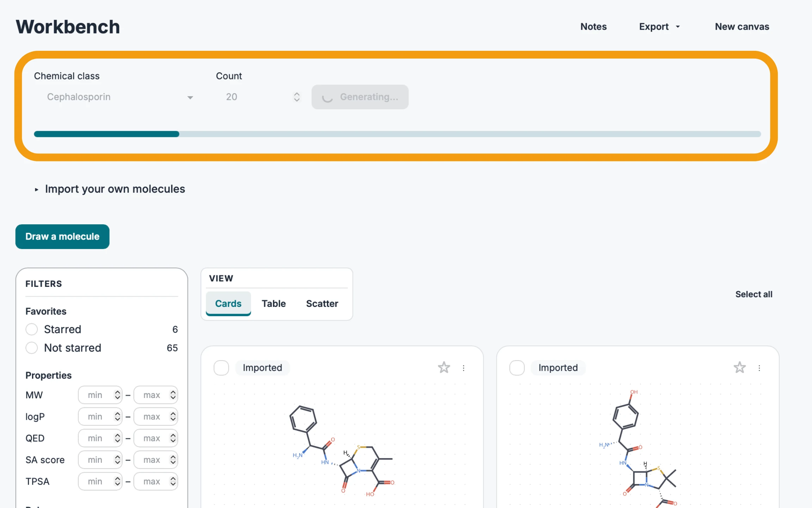The image size is (812, 508).
Task: Check the first Imported card's checkbox
Action: click(x=221, y=368)
